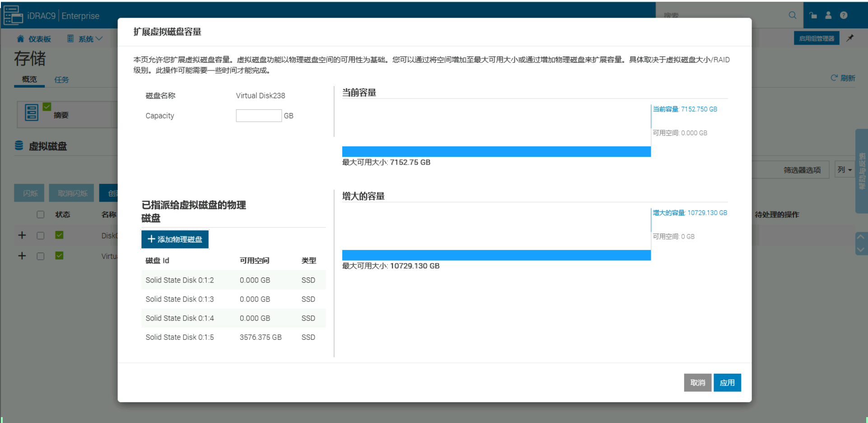
Task: Click the database icon beside 虚拟磁盘
Action: tap(19, 146)
